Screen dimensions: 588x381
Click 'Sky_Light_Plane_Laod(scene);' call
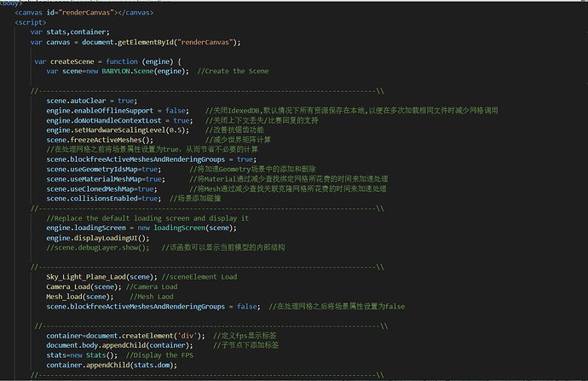tap(101, 277)
